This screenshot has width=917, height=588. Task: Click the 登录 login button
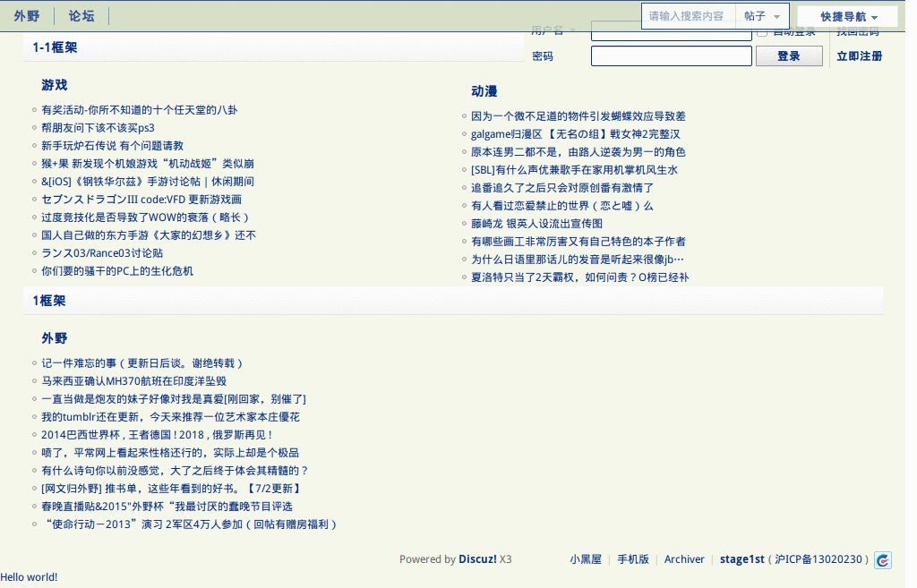pos(789,56)
